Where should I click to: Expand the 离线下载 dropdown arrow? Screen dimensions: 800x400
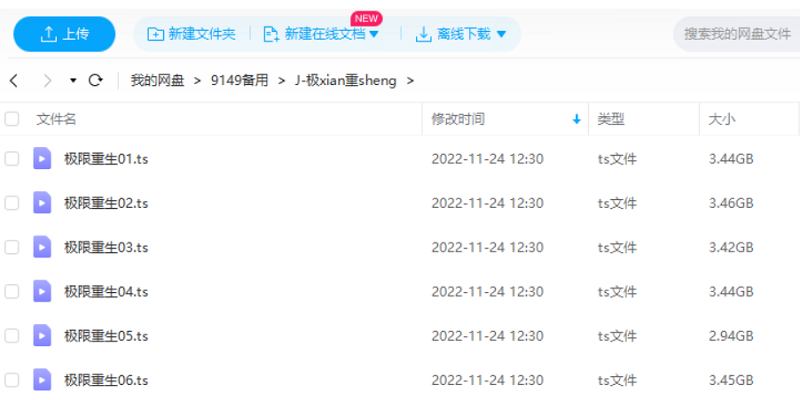(x=501, y=34)
